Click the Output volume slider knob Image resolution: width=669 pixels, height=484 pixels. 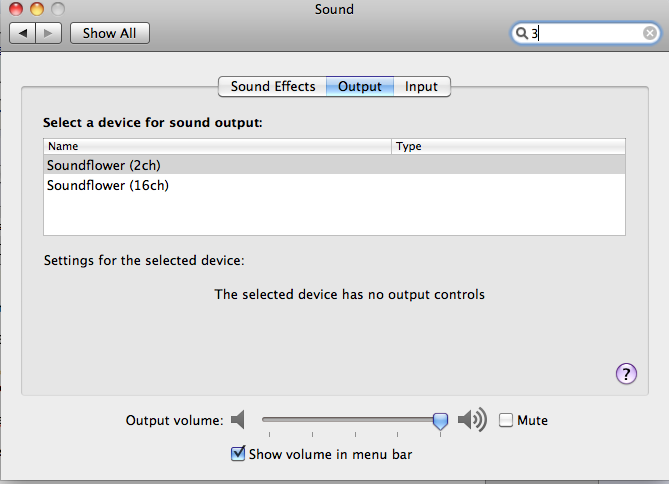click(440, 422)
